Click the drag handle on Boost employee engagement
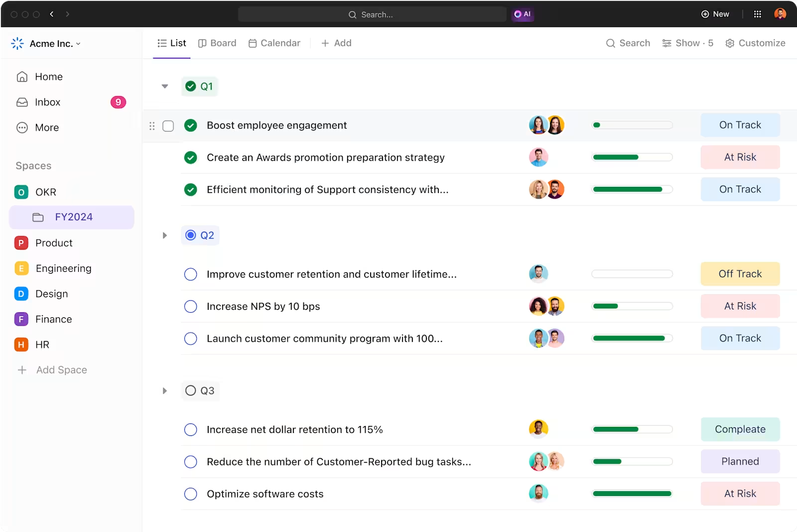 (152, 126)
